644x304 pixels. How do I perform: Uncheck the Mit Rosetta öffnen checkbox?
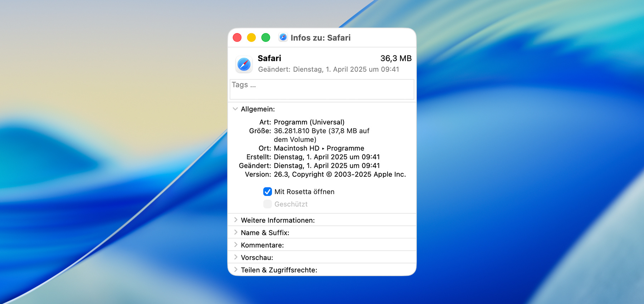click(268, 192)
